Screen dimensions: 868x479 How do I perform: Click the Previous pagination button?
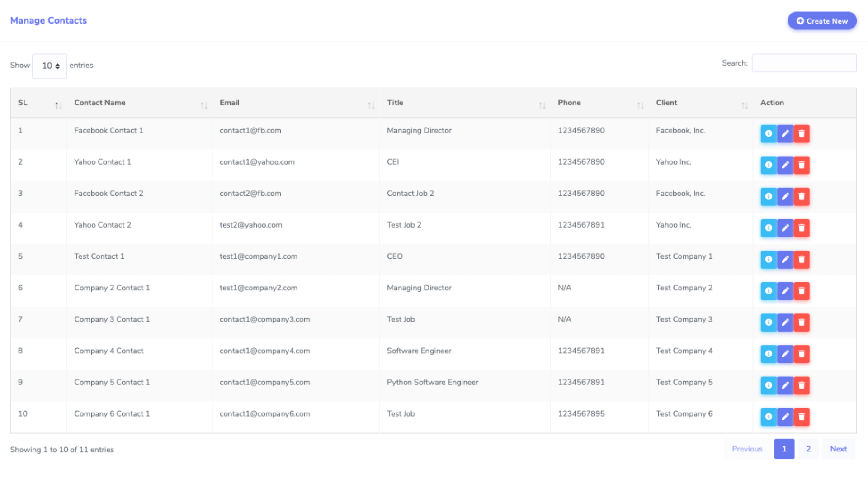click(x=747, y=449)
